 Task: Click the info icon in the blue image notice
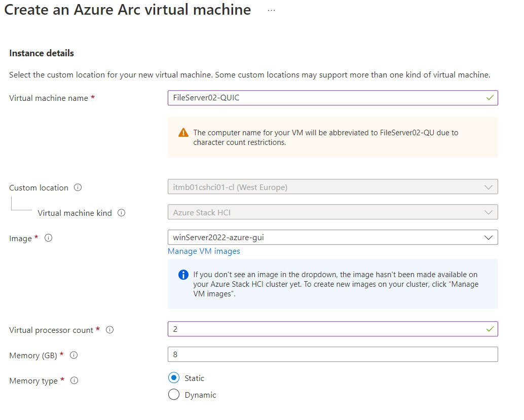tap(183, 275)
